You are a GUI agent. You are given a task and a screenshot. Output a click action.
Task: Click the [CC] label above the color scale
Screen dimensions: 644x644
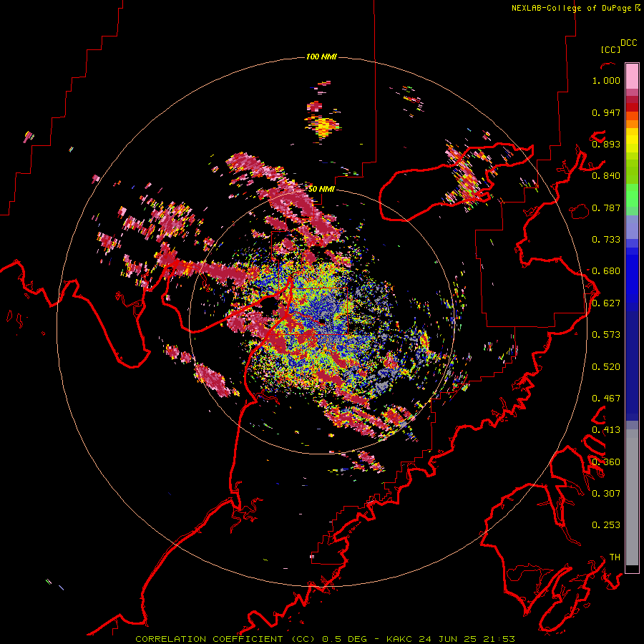tap(610, 49)
